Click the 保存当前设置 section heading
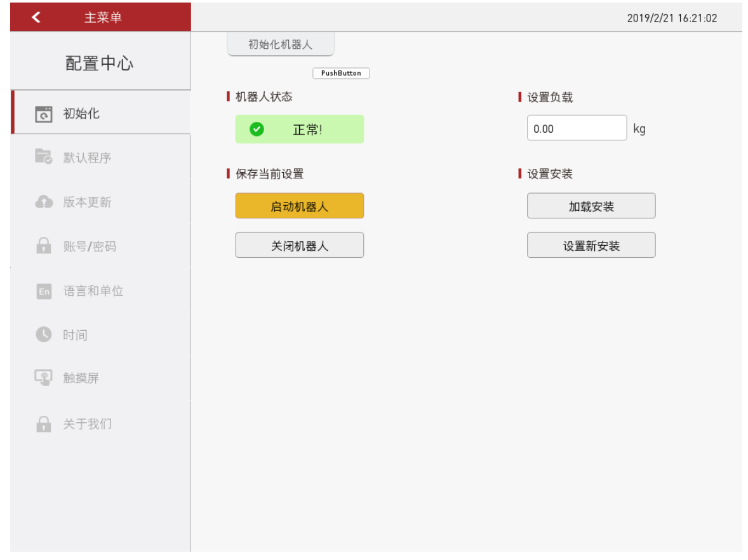 (x=269, y=173)
